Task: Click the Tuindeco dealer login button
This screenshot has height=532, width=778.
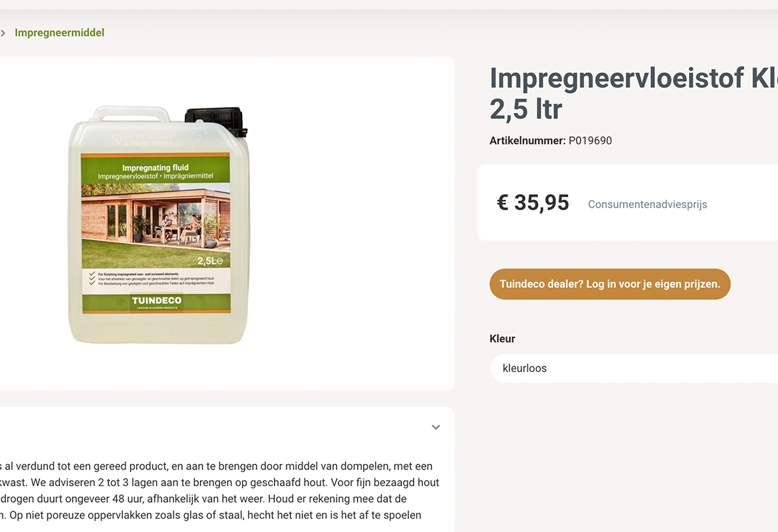Action: (610, 284)
